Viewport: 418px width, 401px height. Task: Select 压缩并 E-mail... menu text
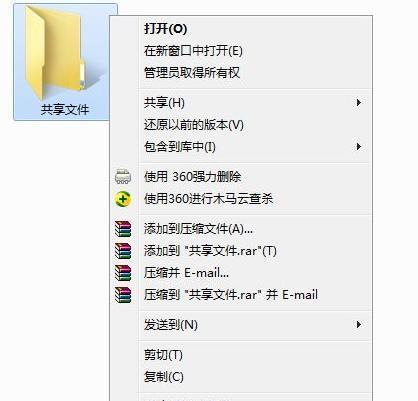point(186,273)
